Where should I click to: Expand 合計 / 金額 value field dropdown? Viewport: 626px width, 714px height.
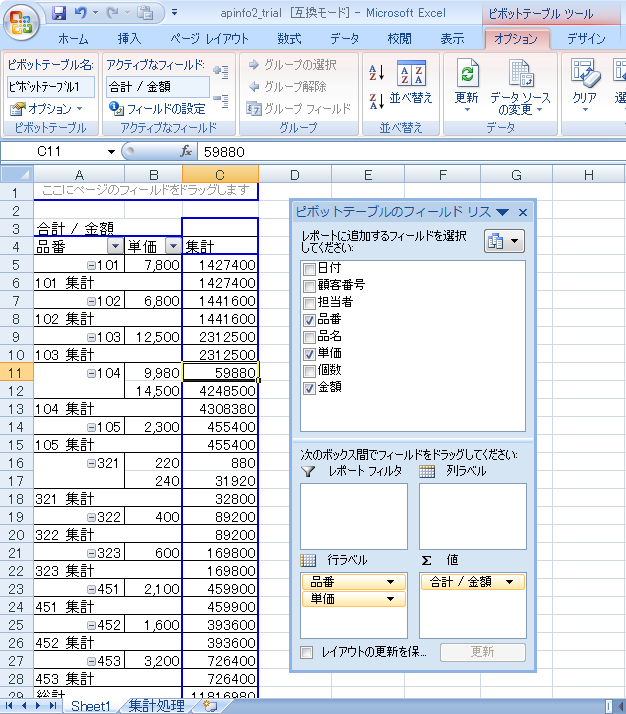point(510,582)
